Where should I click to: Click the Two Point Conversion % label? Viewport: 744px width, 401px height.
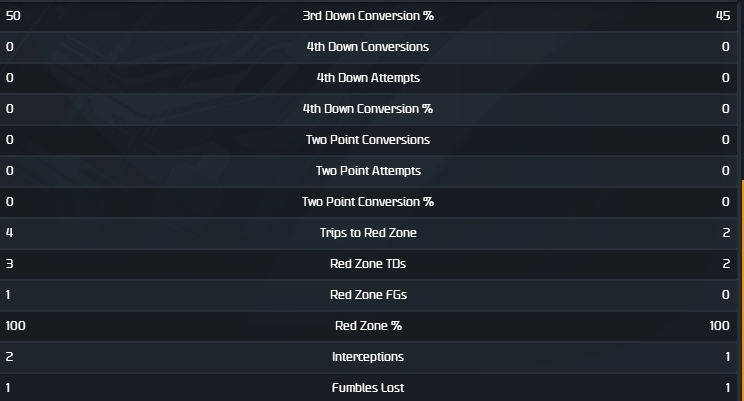click(368, 202)
